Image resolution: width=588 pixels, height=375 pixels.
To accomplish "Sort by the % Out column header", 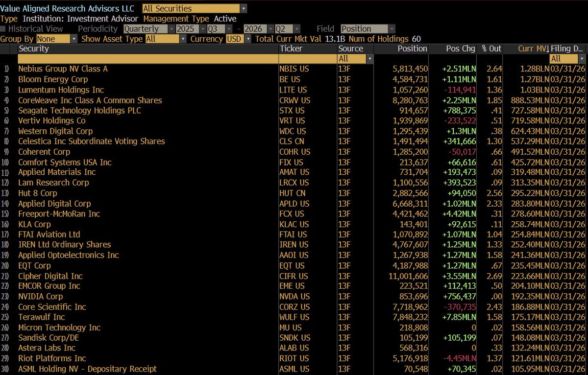I will (490, 48).
